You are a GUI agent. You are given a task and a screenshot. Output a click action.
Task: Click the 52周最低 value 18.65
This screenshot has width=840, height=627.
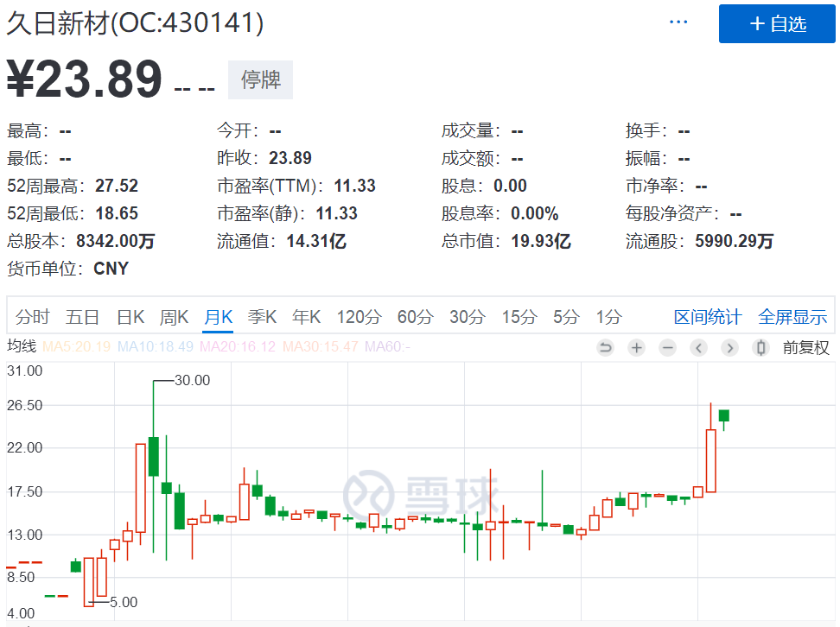(x=117, y=213)
